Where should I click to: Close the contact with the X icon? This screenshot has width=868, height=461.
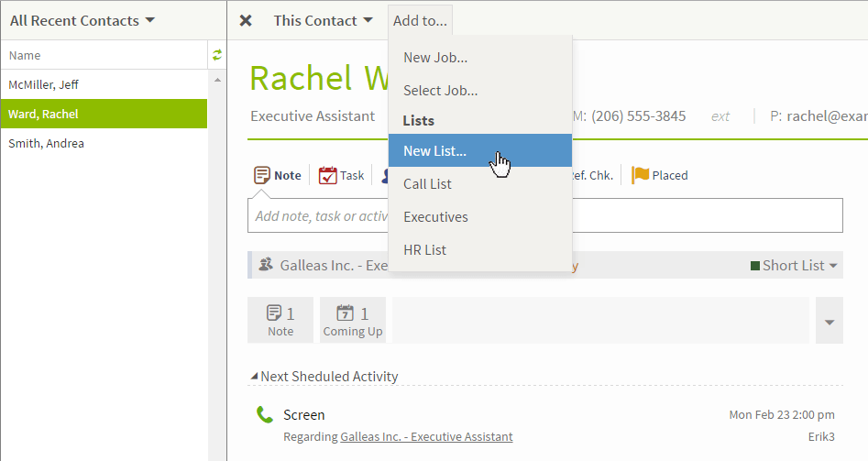(x=246, y=20)
